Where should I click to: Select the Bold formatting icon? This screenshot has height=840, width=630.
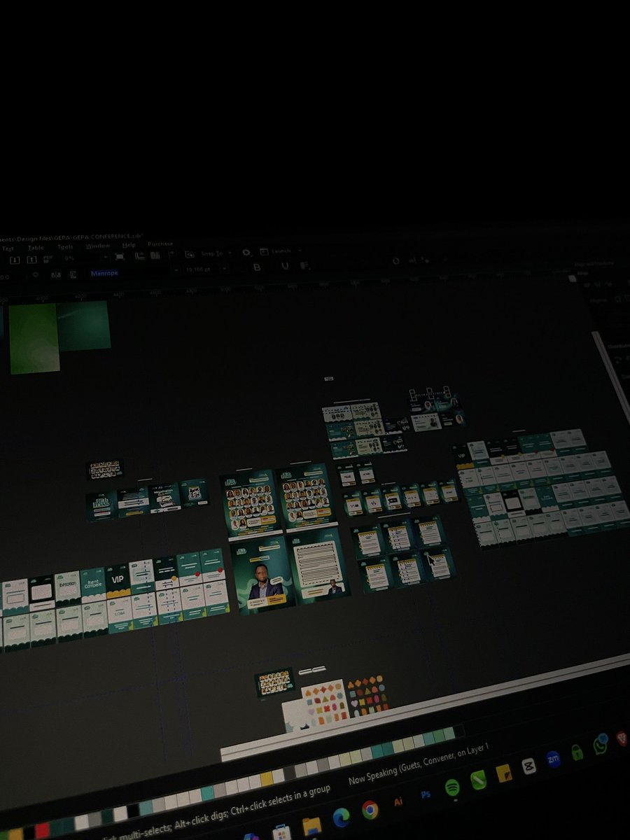pyautogui.click(x=257, y=267)
